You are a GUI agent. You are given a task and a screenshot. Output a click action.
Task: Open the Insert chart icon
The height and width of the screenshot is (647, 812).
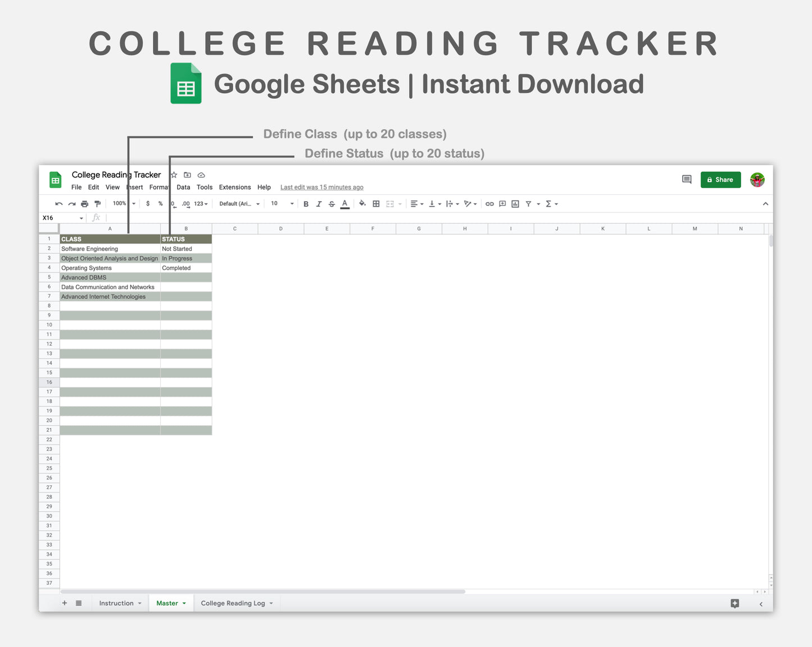(x=515, y=203)
